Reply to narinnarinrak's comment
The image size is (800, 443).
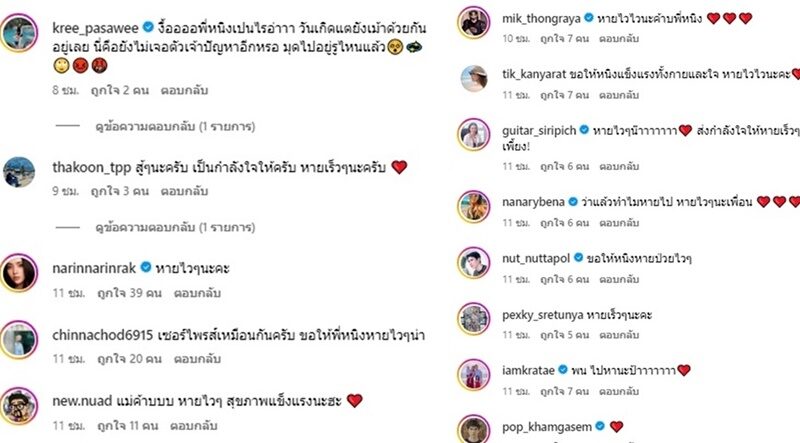(197, 293)
